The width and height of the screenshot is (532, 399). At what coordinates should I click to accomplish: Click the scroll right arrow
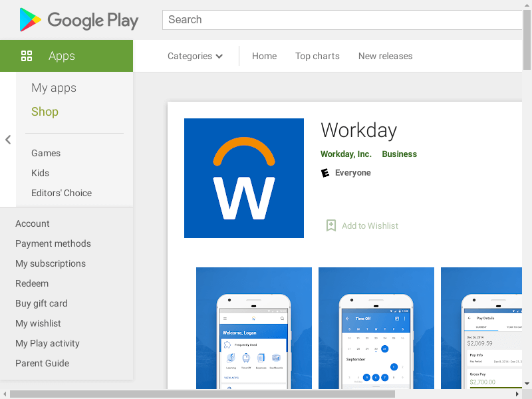click(x=517, y=394)
